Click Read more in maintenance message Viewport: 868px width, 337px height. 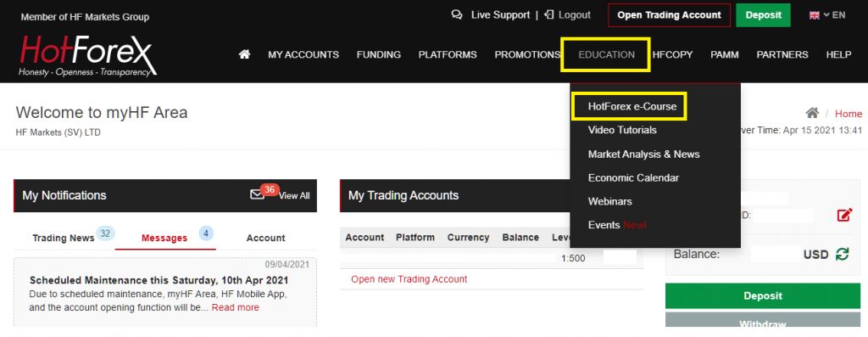pos(236,307)
